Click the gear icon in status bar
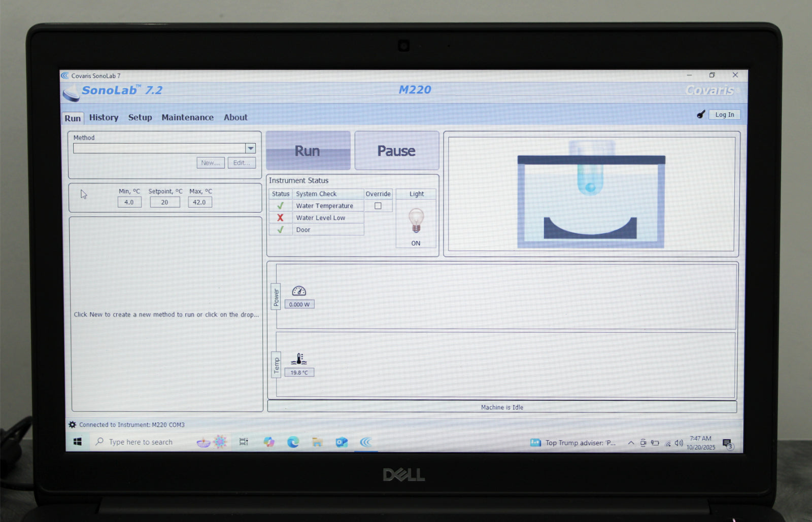This screenshot has height=522, width=812. click(x=73, y=425)
